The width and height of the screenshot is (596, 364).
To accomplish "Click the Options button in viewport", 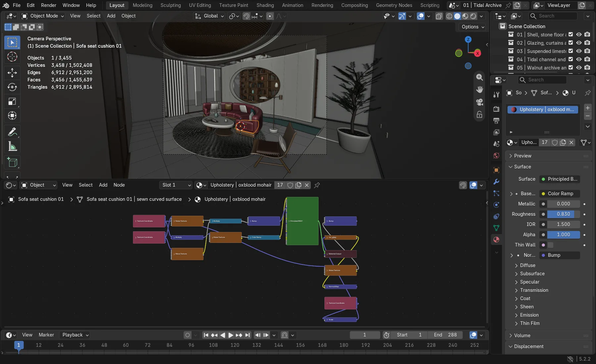I will (472, 27).
